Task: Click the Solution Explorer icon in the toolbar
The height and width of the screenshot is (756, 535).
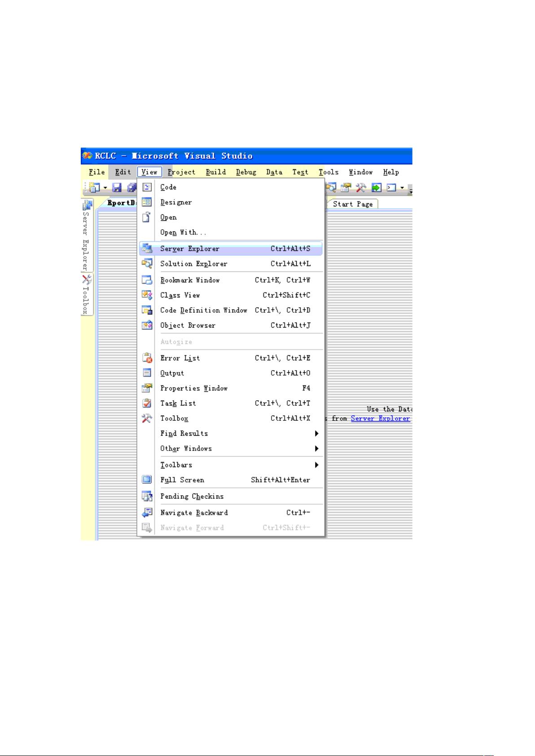Action: 331,188
